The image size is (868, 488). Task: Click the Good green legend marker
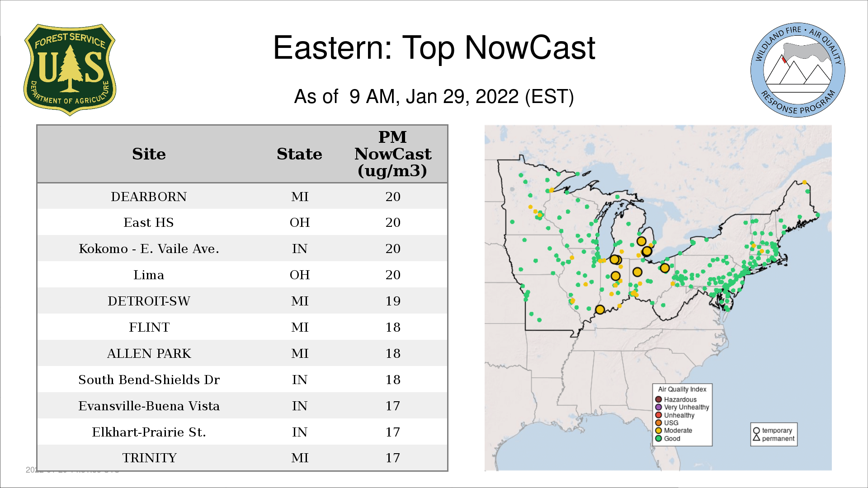click(x=659, y=438)
